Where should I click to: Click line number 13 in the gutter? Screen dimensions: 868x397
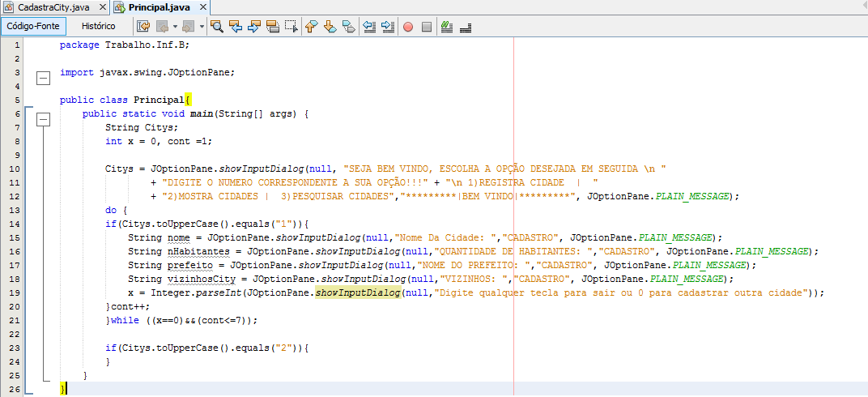point(15,211)
